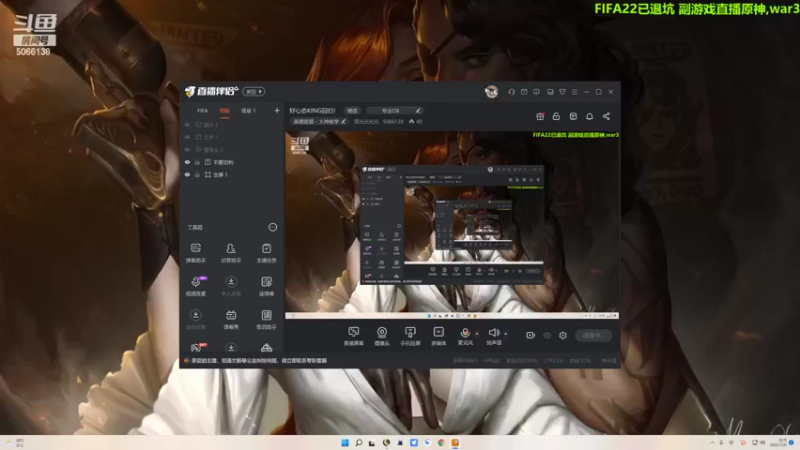Click the room number 5066138
800x450 pixels.
click(x=393, y=121)
